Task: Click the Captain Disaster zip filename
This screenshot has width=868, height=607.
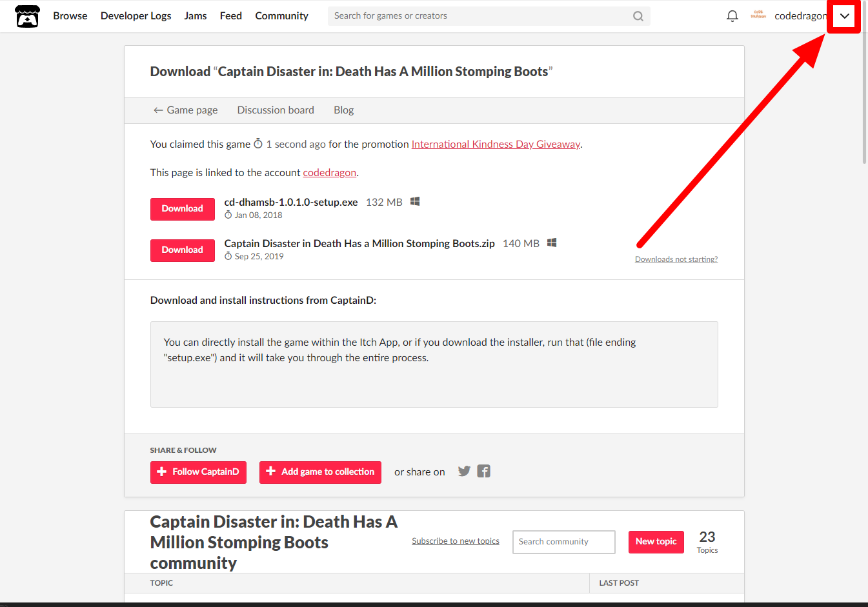Action: [359, 243]
